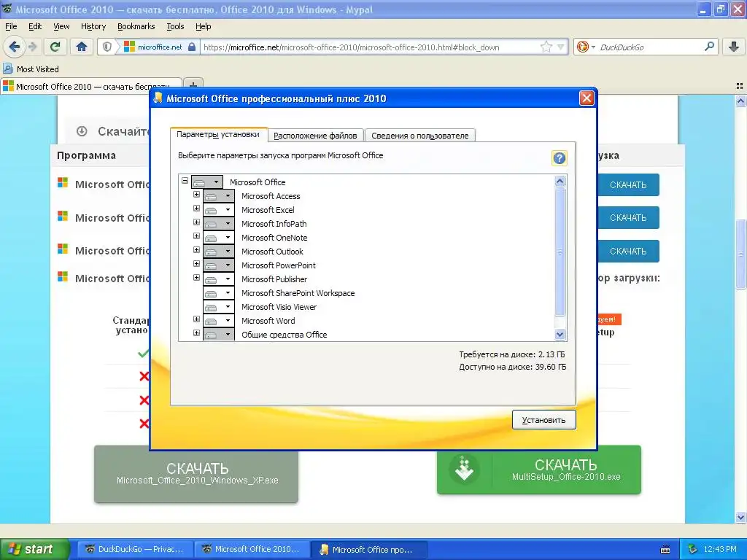The image size is (747, 560).
Task: Click the browser Back arrow button
Action: pos(15,47)
